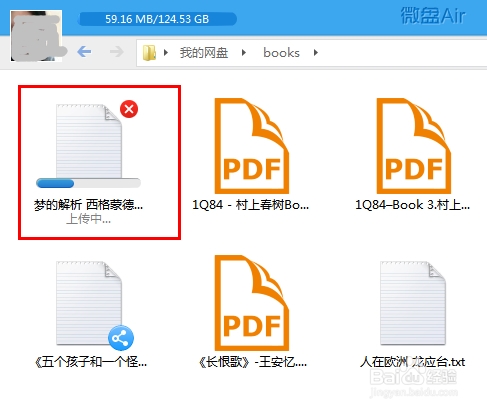Click the file name 1Q84 - 村上春树Bo...

point(251,205)
